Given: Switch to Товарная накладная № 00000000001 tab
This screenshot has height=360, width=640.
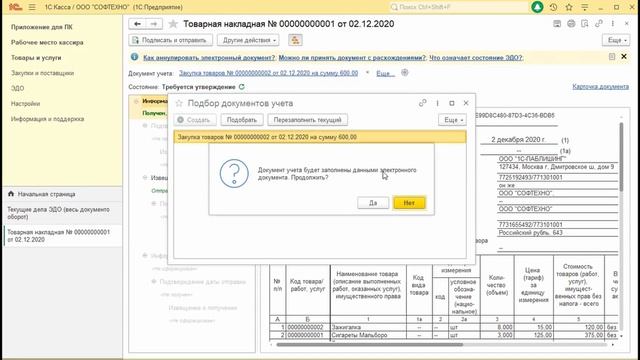Looking at the screenshot, I should pyautogui.click(x=62, y=236).
